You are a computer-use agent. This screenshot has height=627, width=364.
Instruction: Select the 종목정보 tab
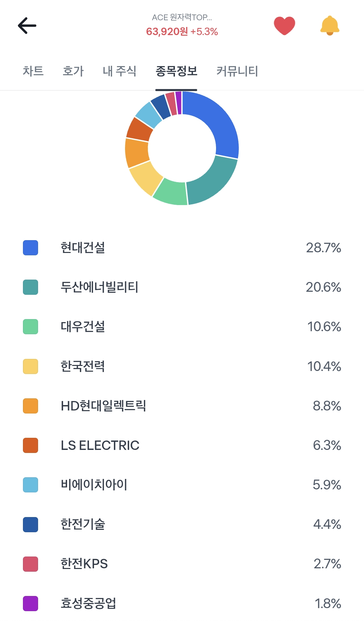[x=176, y=71]
